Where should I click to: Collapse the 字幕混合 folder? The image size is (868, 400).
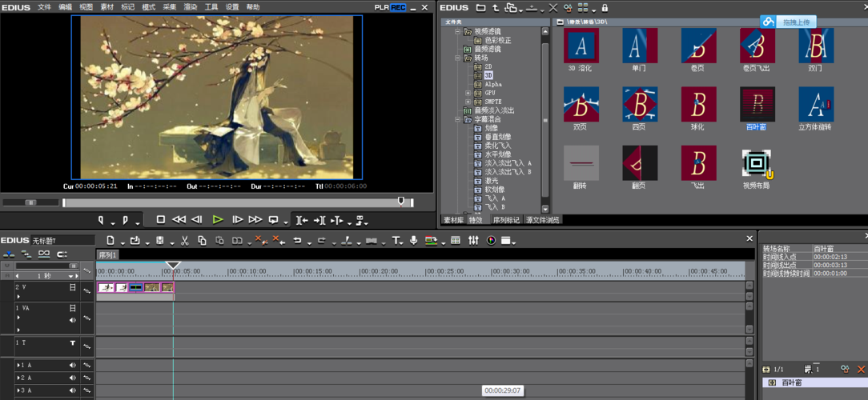pyautogui.click(x=458, y=119)
